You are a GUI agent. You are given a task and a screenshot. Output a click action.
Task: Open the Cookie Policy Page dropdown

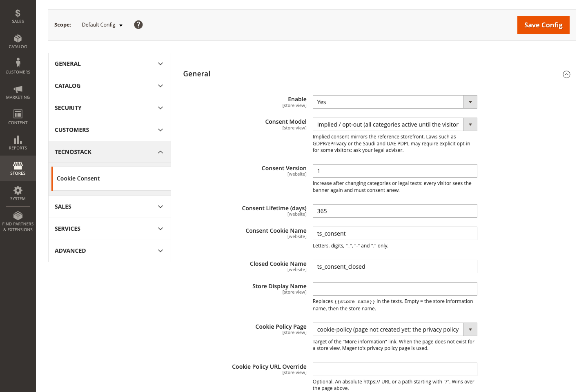tap(395, 330)
